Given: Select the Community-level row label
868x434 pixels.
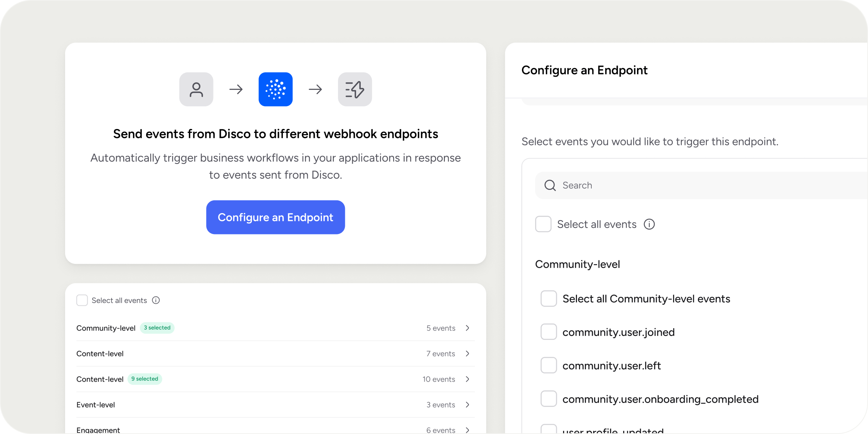Looking at the screenshot, I should (x=106, y=328).
